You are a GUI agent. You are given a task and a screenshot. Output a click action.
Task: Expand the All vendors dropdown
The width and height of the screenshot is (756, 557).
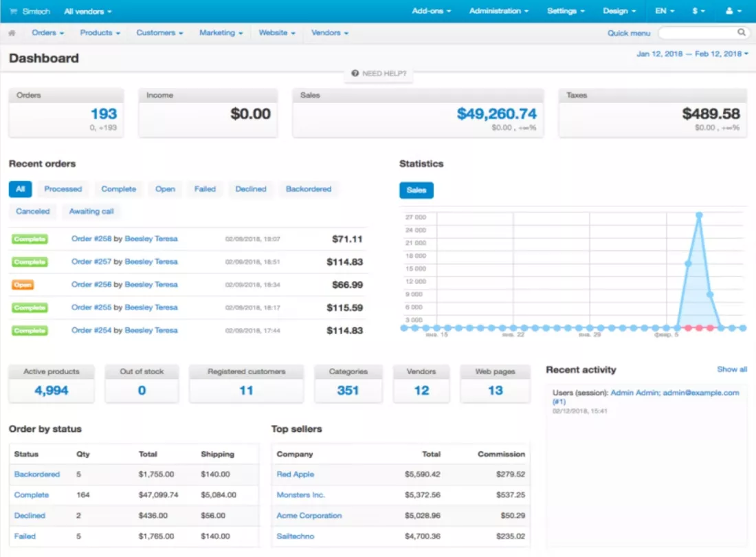(88, 11)
